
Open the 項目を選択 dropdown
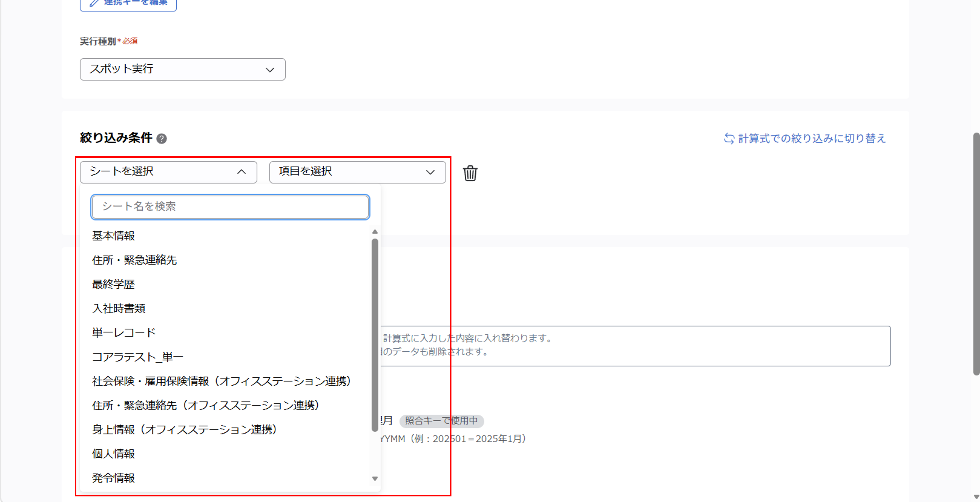pos(358,172)
